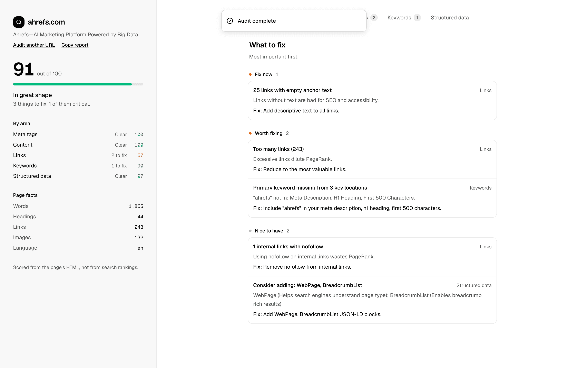Image resolution: width=588 pixels, height=368 pixels.
Task: Open the 1 internal links with nofollow issue
Action: coord(372,257)
